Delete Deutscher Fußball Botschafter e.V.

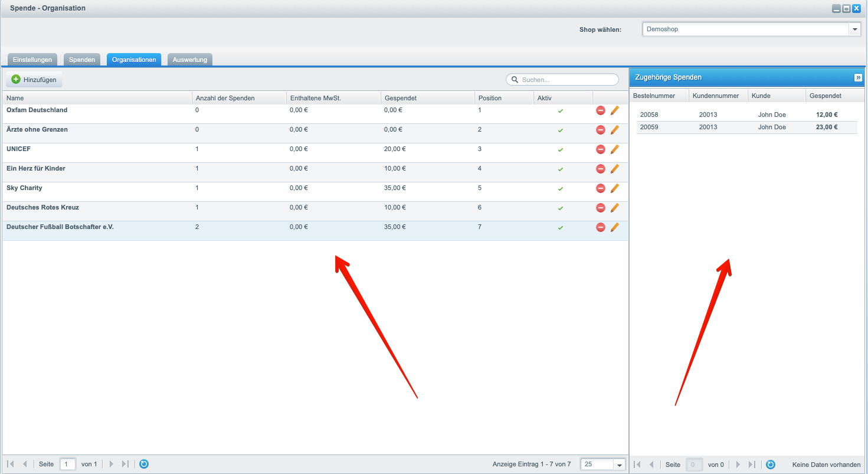click(601, 227)
